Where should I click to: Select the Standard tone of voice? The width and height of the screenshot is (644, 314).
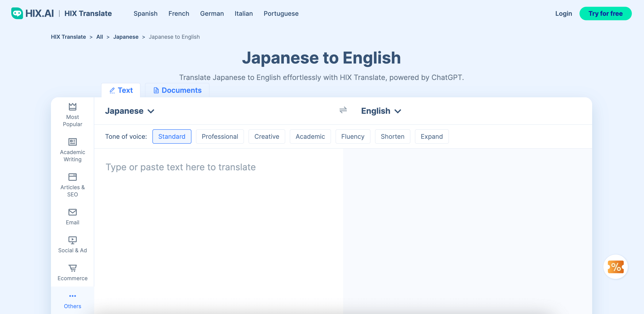(x=172, y=137)
